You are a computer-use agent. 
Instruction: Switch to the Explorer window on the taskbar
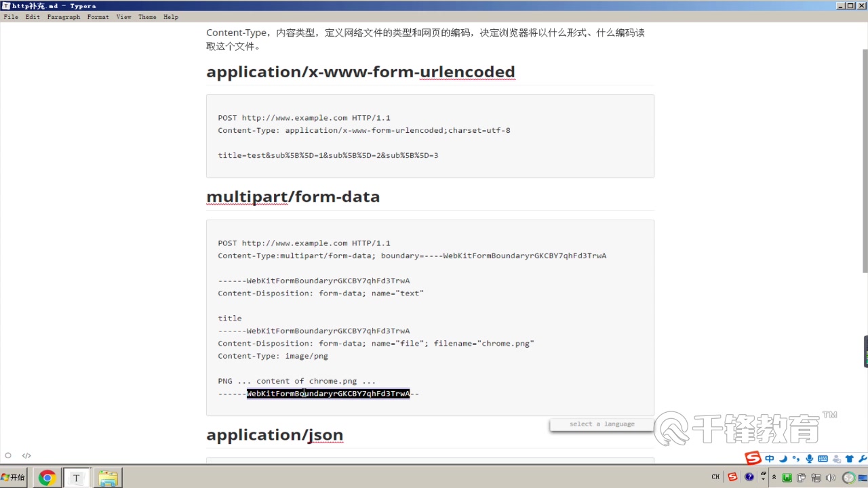[x=108, y=477]
